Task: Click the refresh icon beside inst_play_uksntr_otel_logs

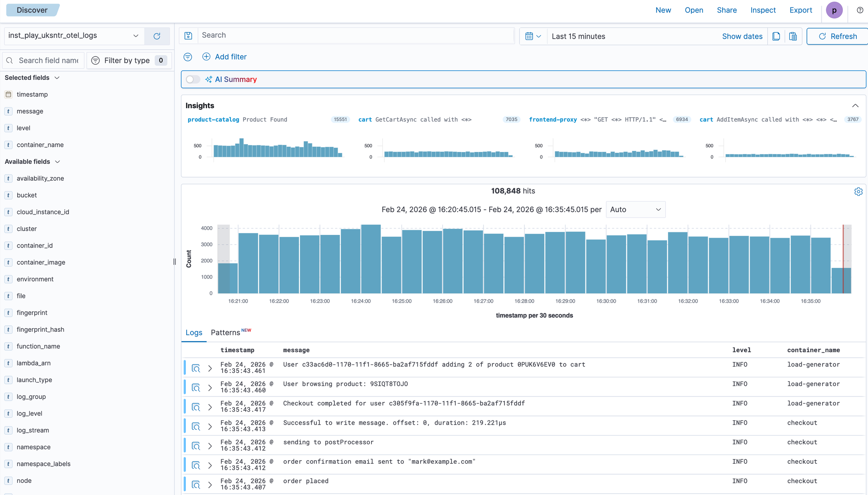Action: (157, 36)
